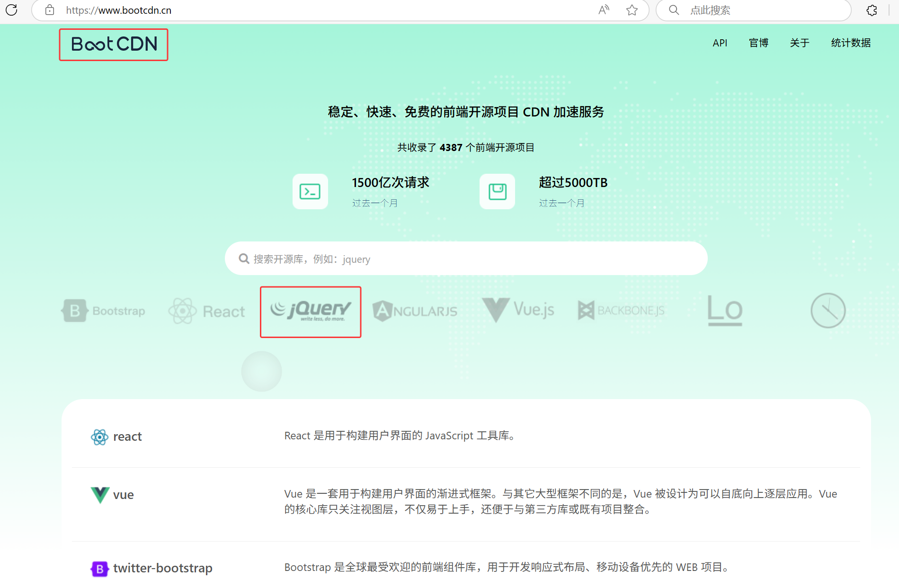Open the 官博 menu item

[x=758, y=43]
